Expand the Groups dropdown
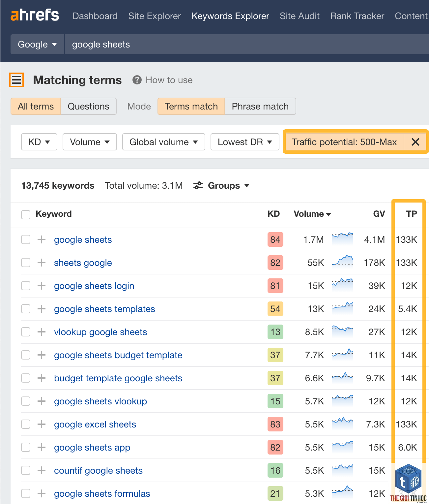This screenshot has width=429, height=504. pyautogui.click(x=221, y=185)
